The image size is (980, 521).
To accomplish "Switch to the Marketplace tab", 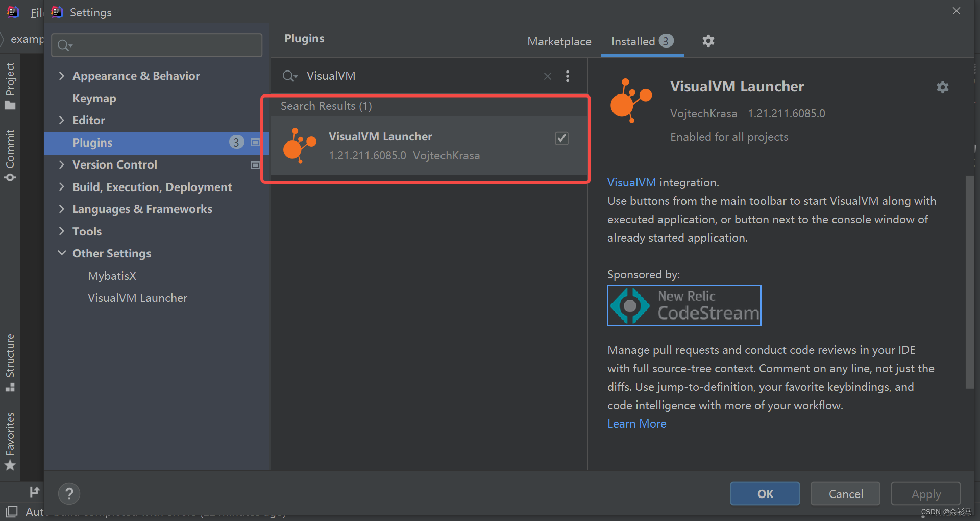I will pos(559,41).
